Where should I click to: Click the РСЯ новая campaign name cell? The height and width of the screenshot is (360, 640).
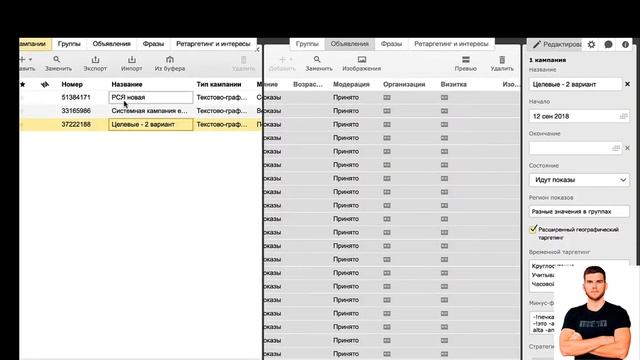151,98
